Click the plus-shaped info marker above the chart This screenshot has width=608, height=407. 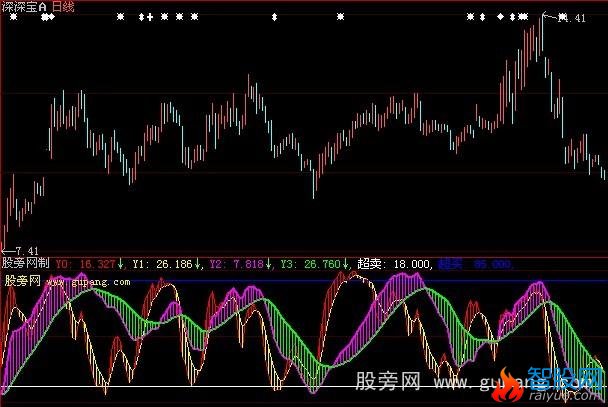(150, 17)
